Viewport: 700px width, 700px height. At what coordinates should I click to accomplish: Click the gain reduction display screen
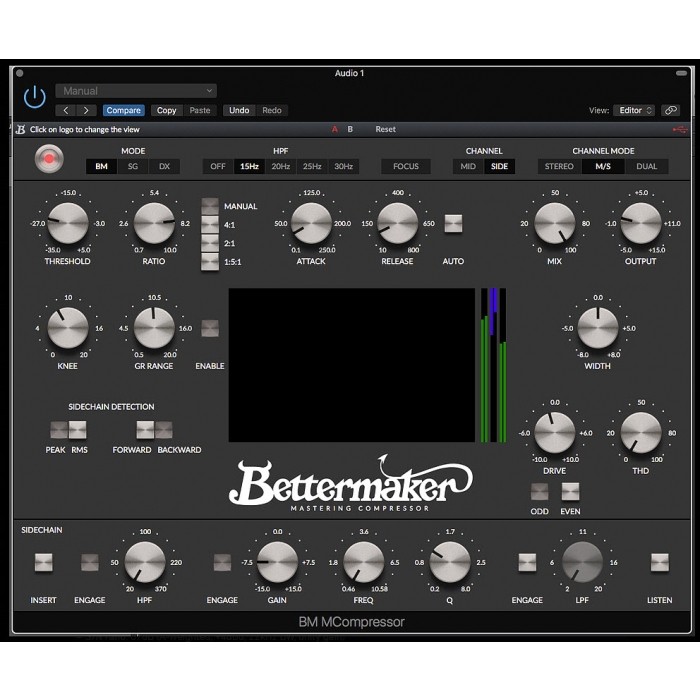coord(351,365)
